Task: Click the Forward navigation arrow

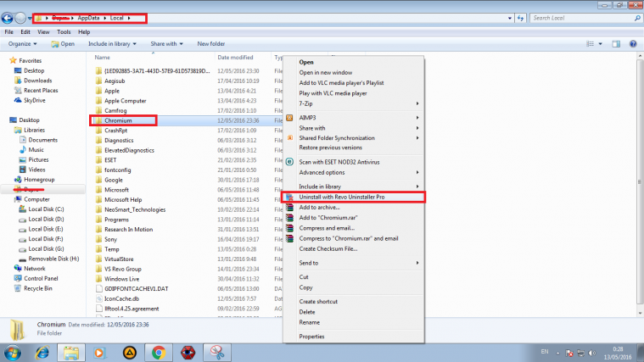Action: click(x=20, y=18)
